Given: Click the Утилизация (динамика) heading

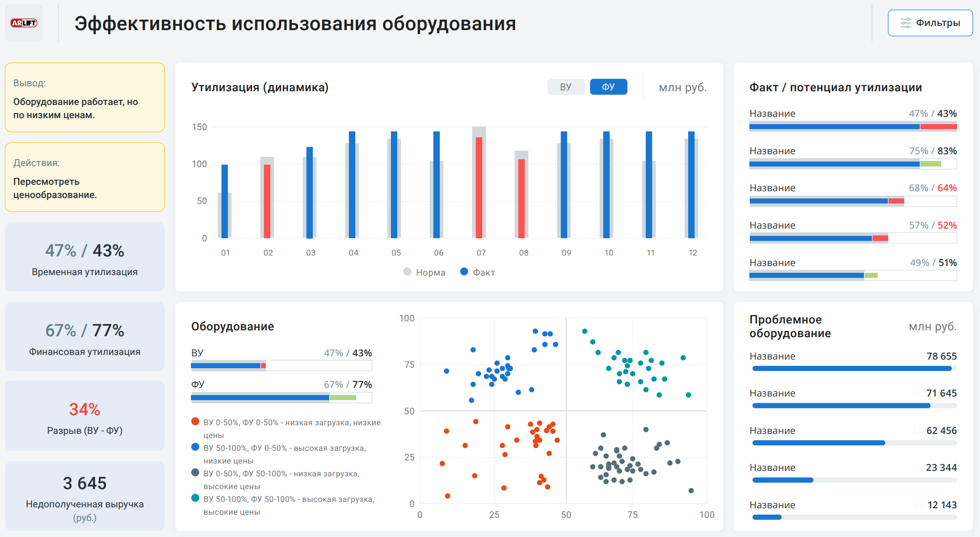Looking at the screenshot, I should pos(260,87).
